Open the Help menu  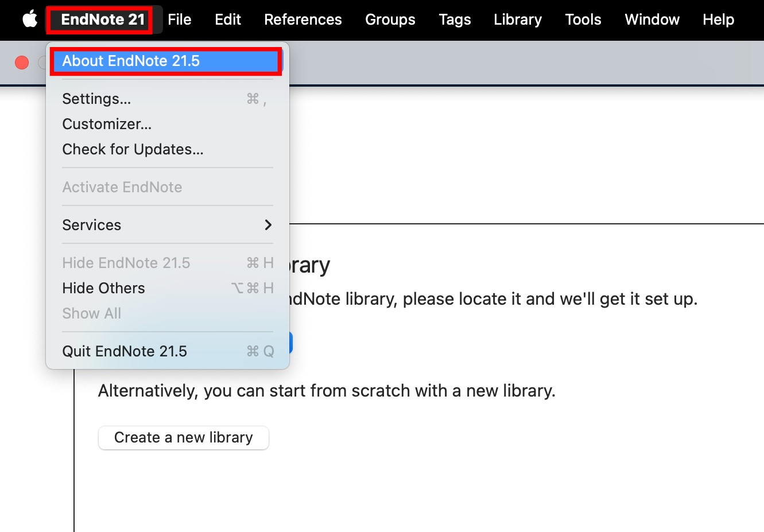pyautogui.click(x=718, y=20)
